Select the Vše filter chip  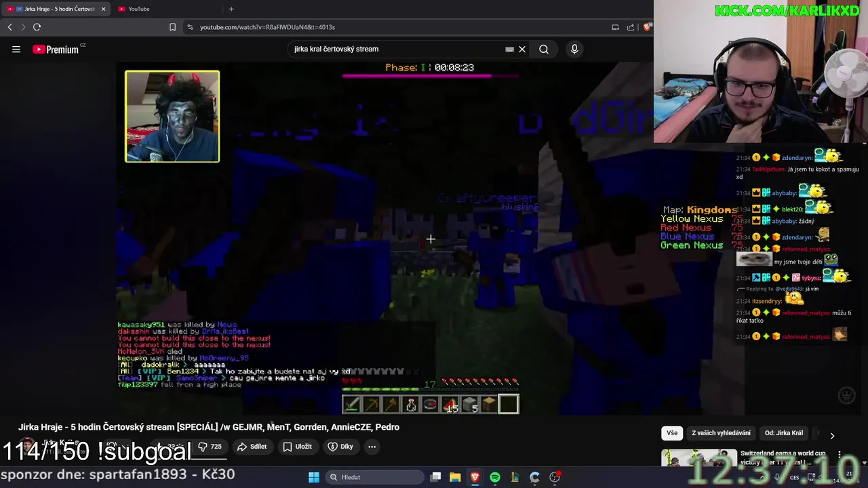click(671, 433)
